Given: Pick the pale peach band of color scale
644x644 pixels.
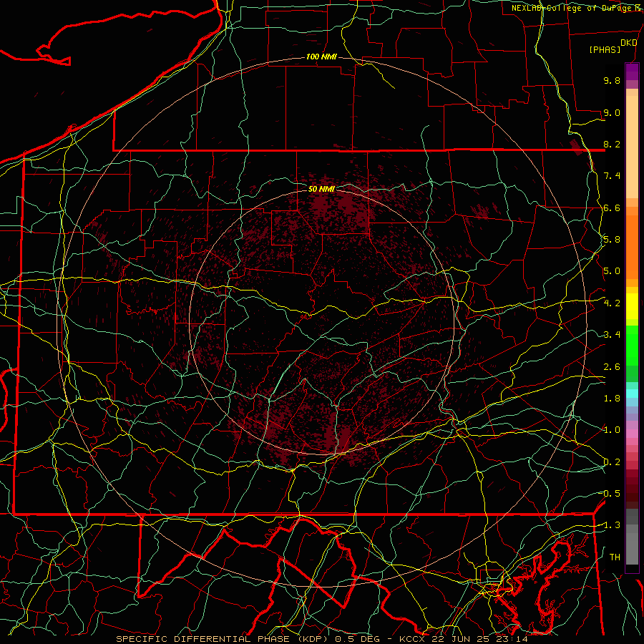Looking at the screenshot, I should coord(632,147).
